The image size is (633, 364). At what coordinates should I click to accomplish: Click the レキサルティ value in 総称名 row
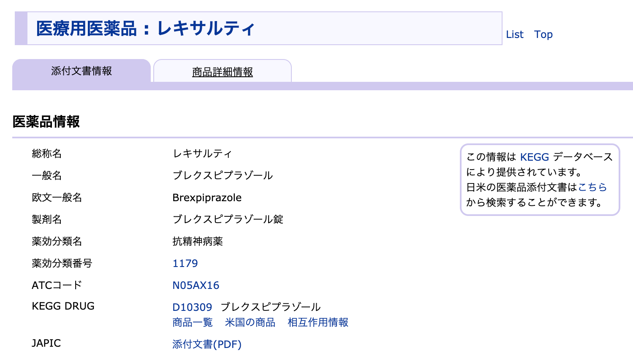coord(202,154)
